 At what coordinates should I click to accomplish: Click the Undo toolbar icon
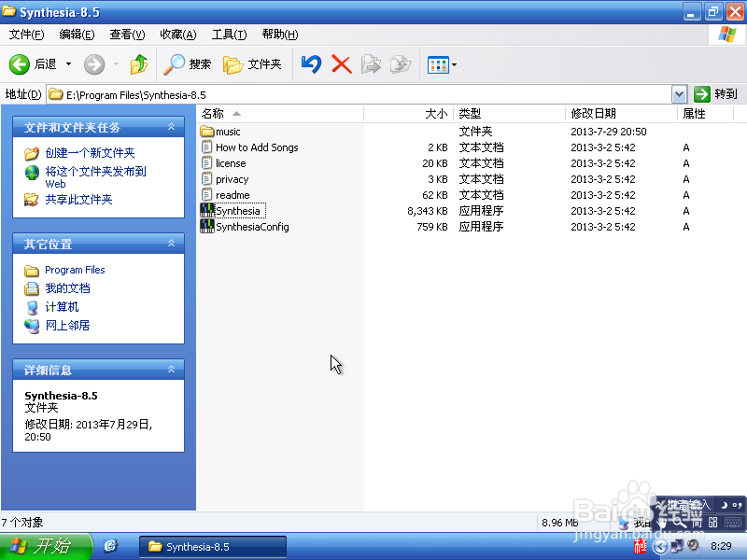(312, 64)
